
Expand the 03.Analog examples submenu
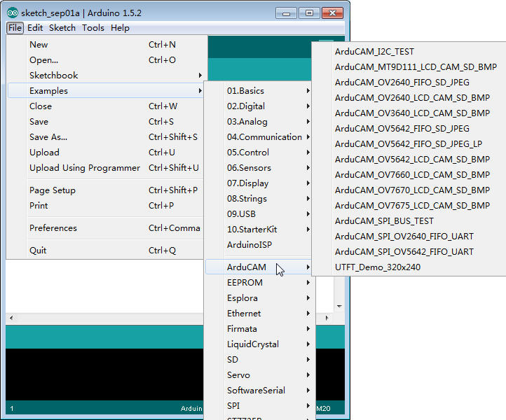[259, 122]
